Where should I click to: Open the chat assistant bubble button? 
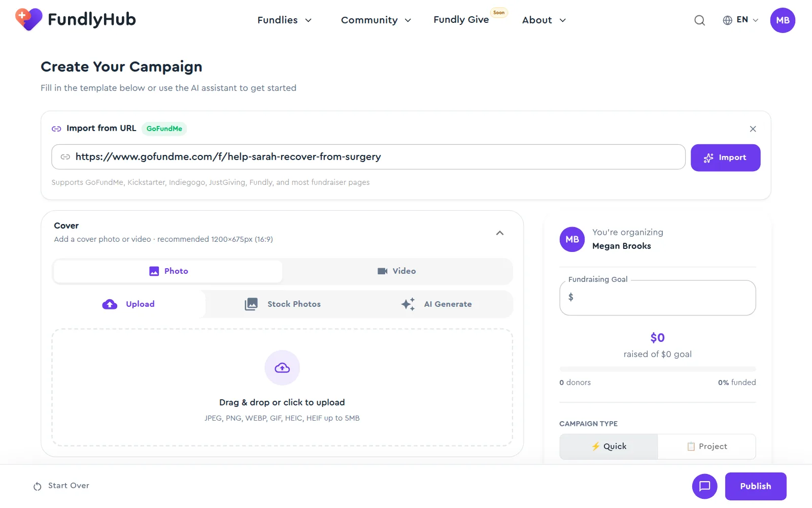pyautogui.click(x=704, y=486)
